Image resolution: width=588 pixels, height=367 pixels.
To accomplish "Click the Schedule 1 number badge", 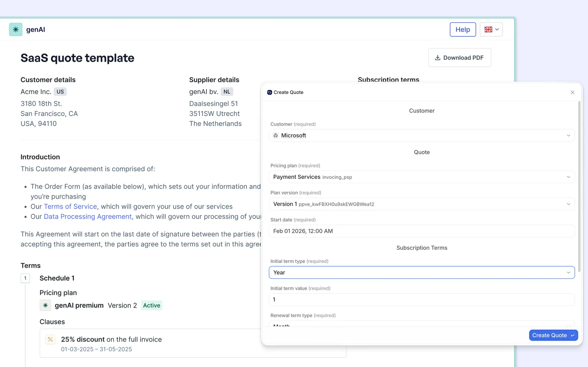I will (x=25, y=278).
